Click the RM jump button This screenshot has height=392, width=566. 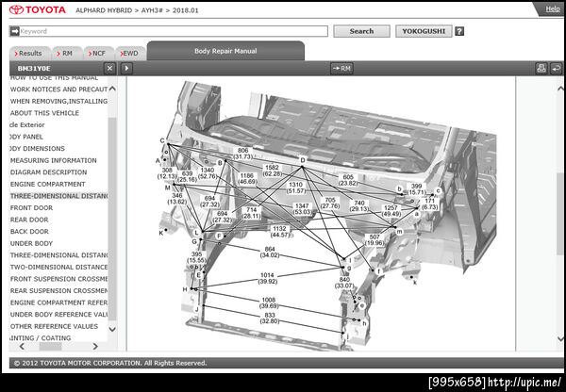click(x=341, y=68)
